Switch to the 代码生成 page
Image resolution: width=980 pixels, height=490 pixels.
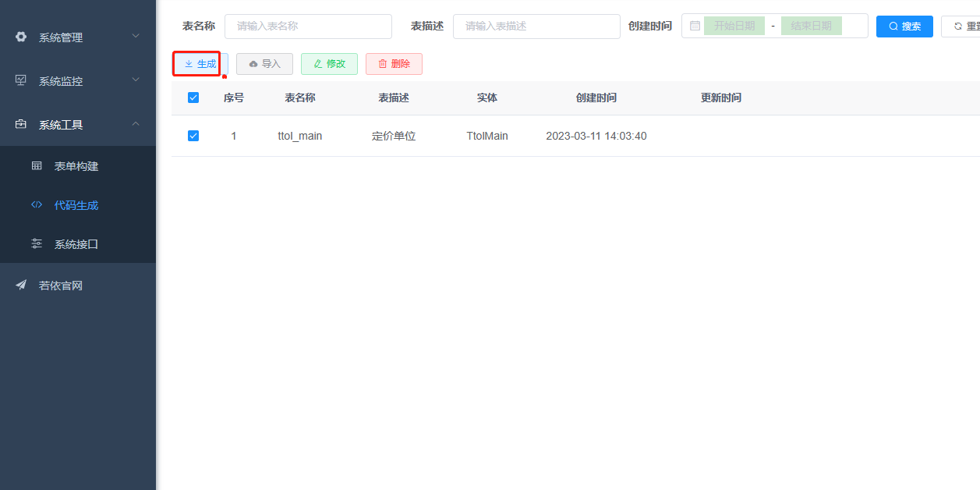click(x=78, y=204)
